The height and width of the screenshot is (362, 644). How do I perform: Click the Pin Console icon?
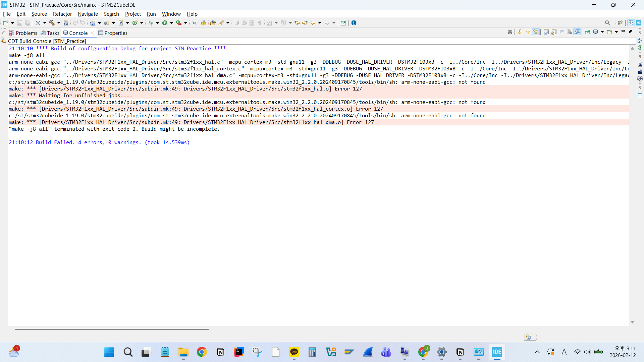click(x=587, y=32)
